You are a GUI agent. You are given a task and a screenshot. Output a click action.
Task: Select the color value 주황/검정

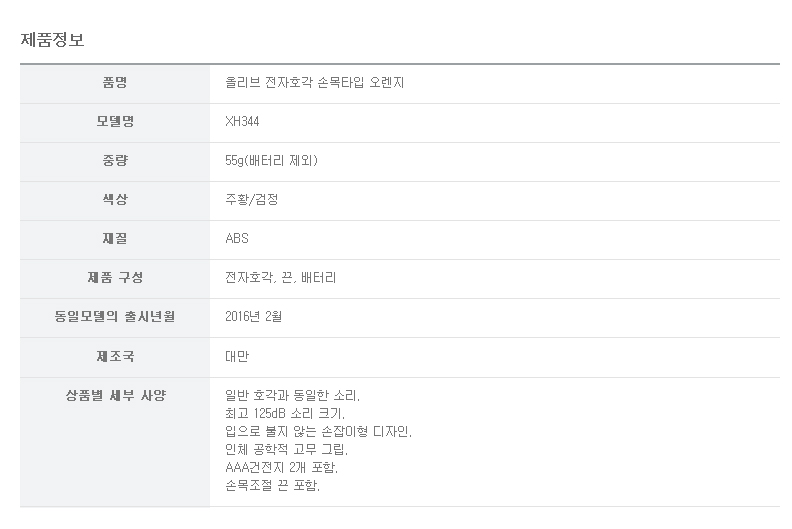[252, 199]
